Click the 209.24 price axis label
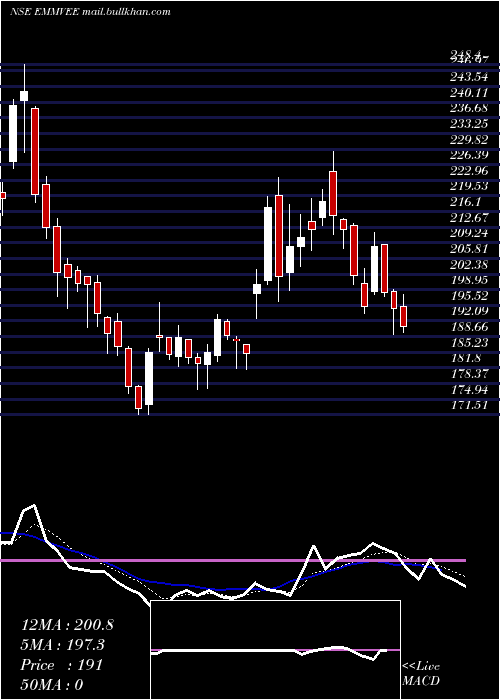This screenshot has width=500, height=700. (469, 233)
